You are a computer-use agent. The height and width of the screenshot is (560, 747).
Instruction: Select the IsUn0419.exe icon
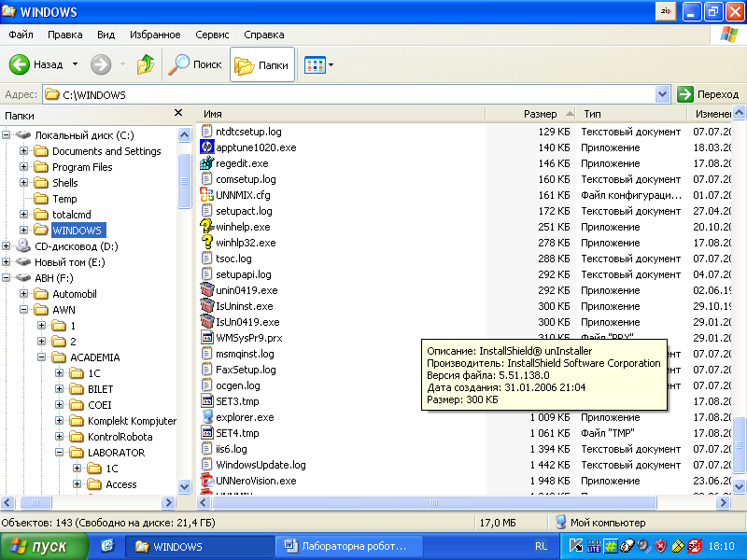point(206,321)
